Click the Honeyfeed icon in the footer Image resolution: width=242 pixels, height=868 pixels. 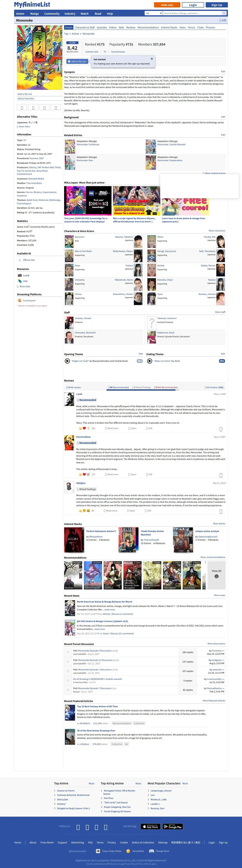pyautogui.click(x=128, y=851)
